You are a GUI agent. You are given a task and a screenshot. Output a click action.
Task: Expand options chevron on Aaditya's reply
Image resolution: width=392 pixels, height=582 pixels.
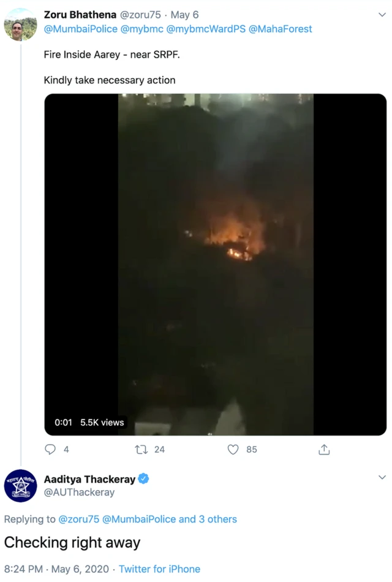point(382,477)
